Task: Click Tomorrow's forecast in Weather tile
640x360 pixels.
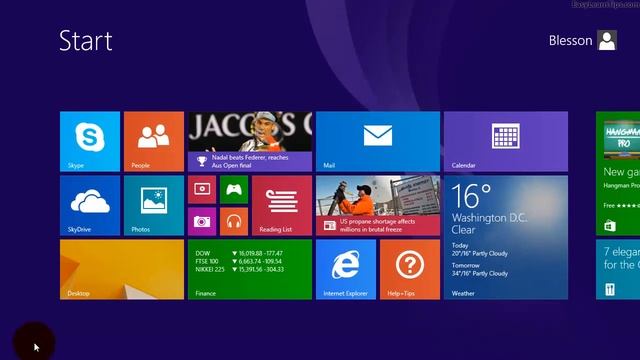Action: pos(480,269)
